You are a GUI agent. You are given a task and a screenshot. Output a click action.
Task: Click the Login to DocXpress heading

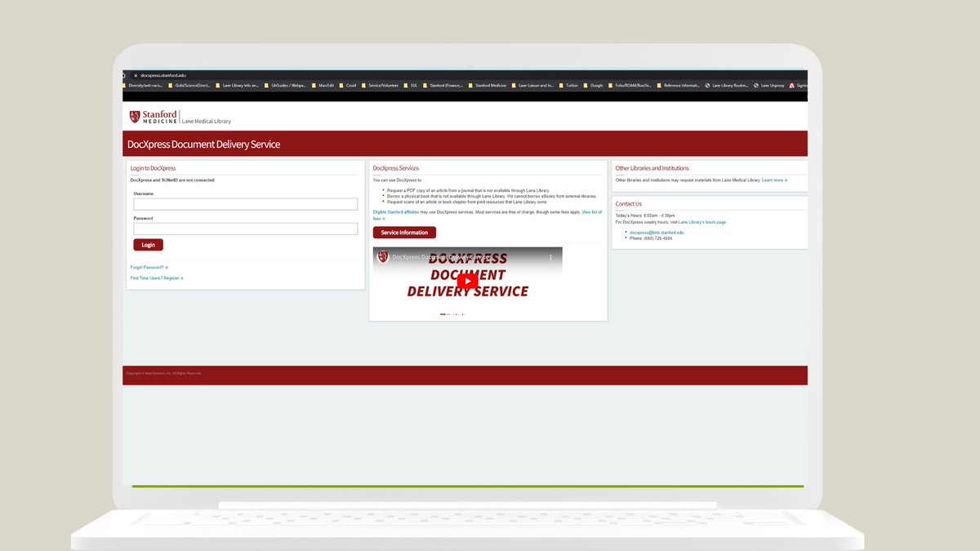point(153,168)
